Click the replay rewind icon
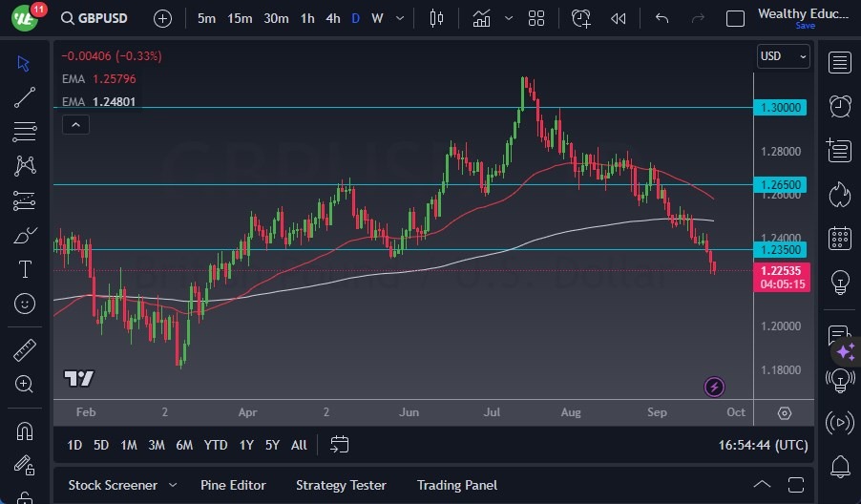This screenshot has width=861, height=504. 619,18
